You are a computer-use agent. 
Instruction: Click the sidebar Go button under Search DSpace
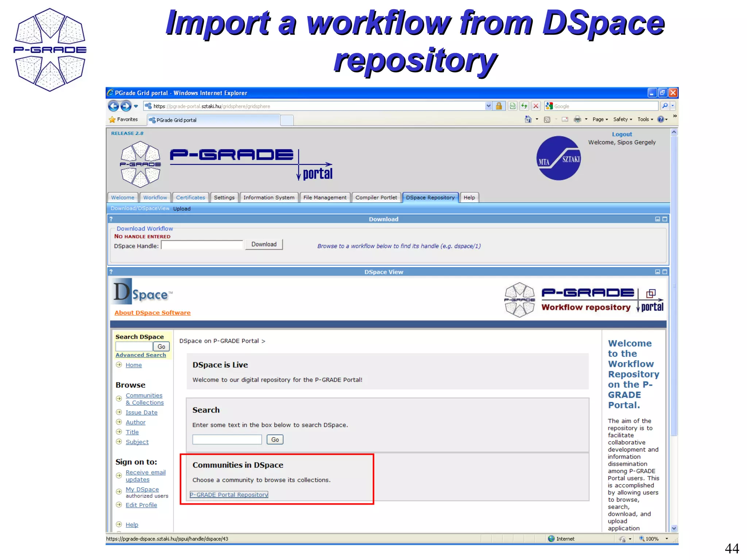point(161,346)
